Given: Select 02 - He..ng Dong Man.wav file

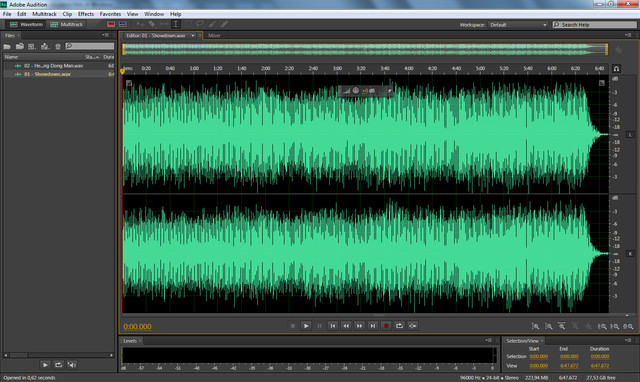Looking at the screenshot, I should [x=58, y=66].
